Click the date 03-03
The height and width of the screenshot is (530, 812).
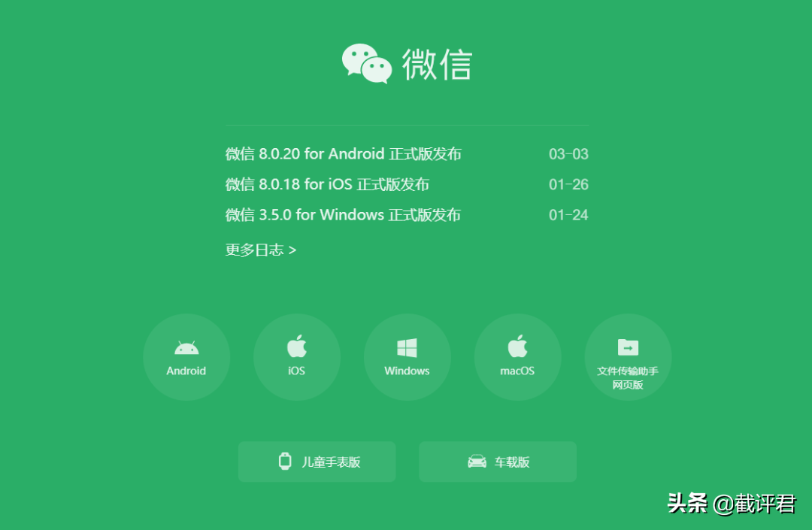point(568,154)
